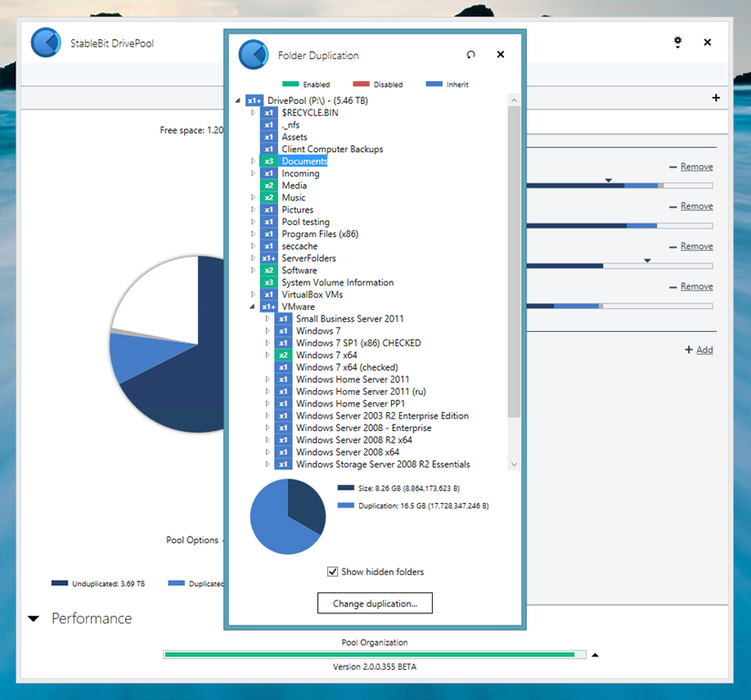
Task: Click the red Disabled legend swatch
Action: pos(361,84)
